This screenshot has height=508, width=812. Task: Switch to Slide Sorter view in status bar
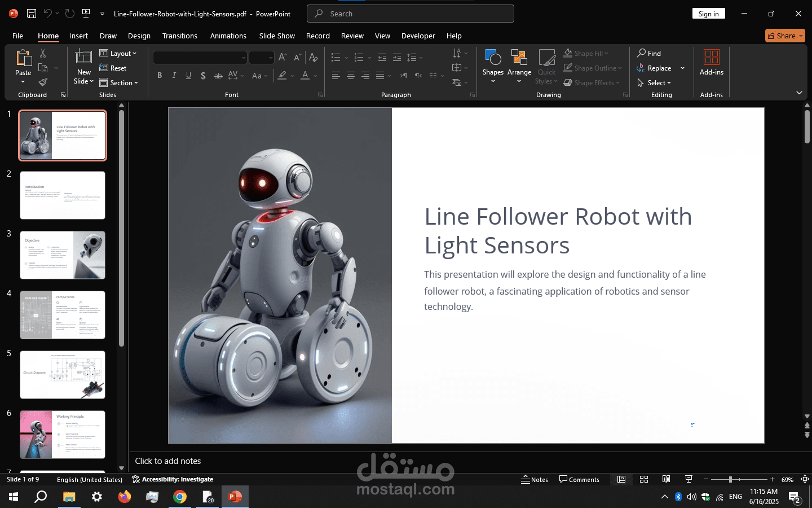pyautogui.click(x=644, y=479)
